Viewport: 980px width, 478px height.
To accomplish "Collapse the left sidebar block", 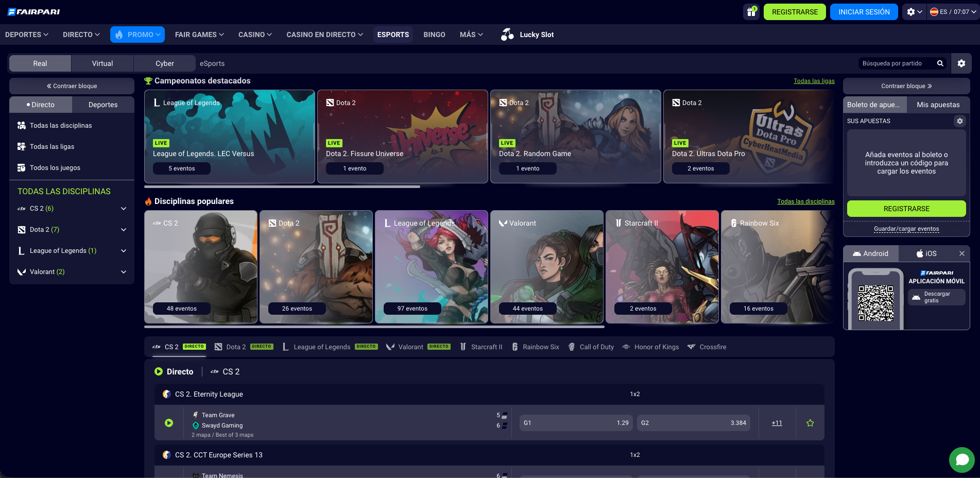I will (x=72, y=86).
